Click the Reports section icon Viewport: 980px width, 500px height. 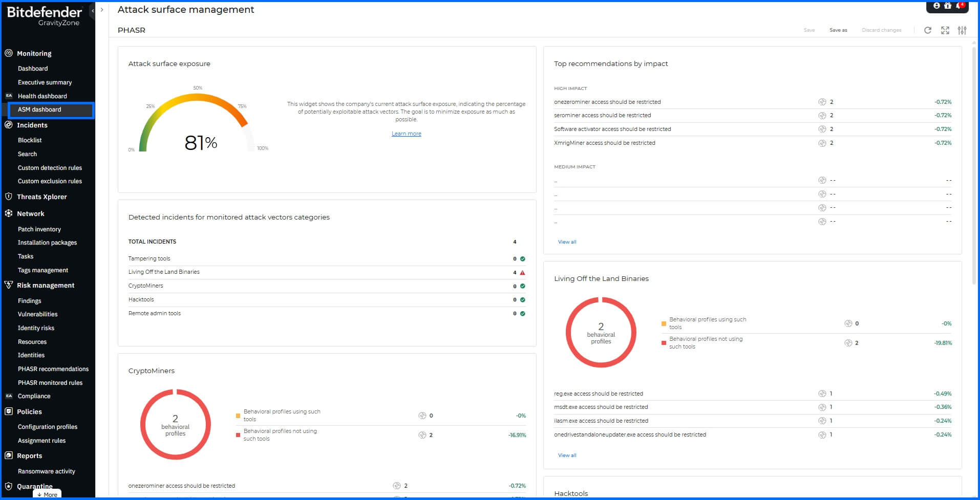(9, 455)
